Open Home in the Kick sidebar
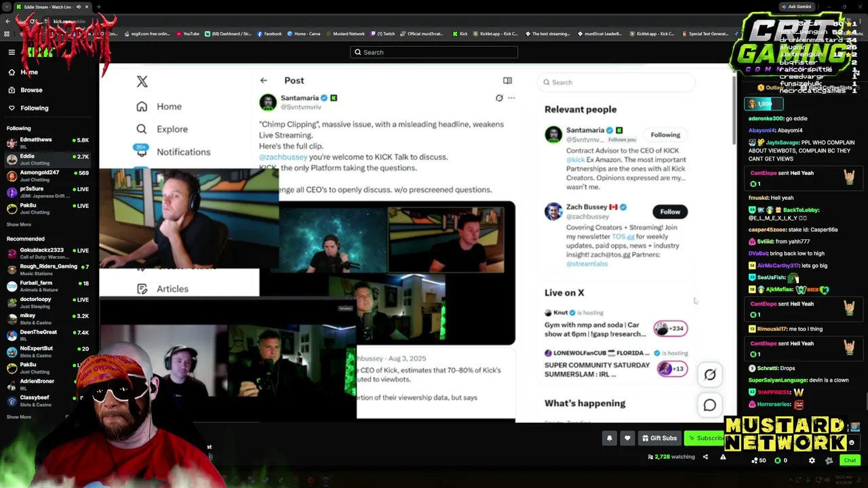868x488 pixels. pos(29,72)
